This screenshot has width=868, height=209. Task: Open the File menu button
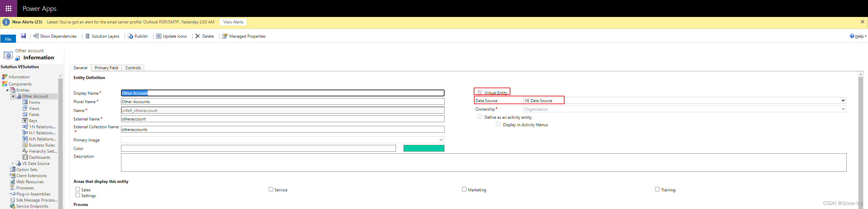point(8,39)
